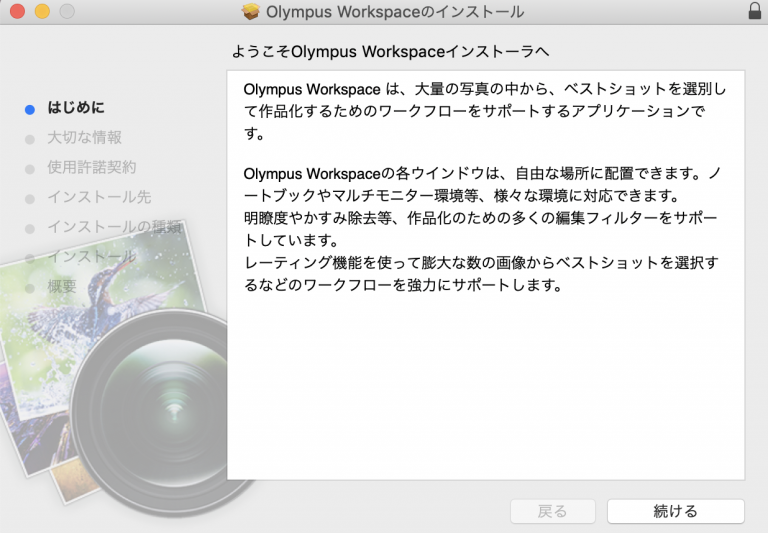This screenshot has width=768, height=533.
Task: Select the はじめに step in sidebar
Action: click(x=76, y=108)
